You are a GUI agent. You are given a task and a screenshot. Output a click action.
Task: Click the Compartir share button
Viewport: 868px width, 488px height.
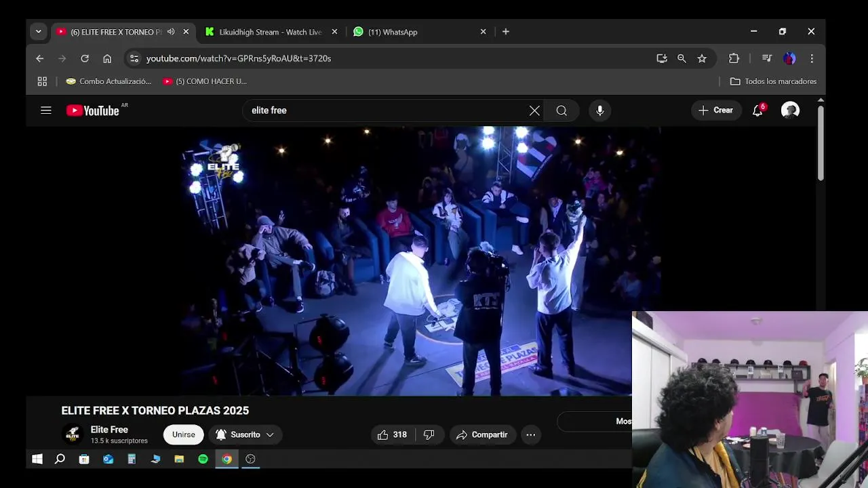pos(482,434)
